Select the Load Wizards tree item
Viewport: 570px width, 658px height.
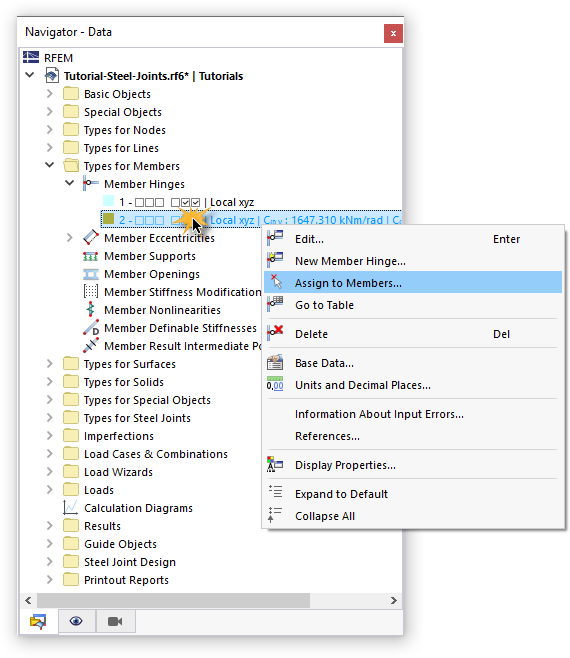click(x=118, y=472)
